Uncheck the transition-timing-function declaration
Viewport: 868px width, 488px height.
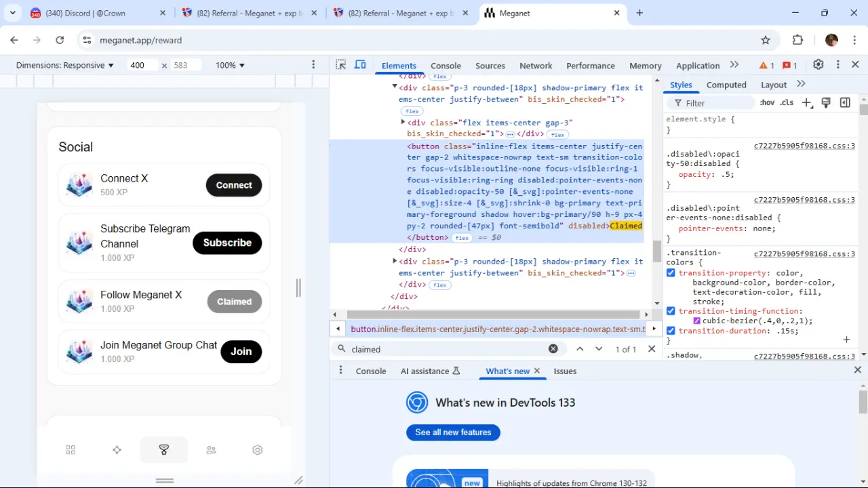tap(671, 311)
